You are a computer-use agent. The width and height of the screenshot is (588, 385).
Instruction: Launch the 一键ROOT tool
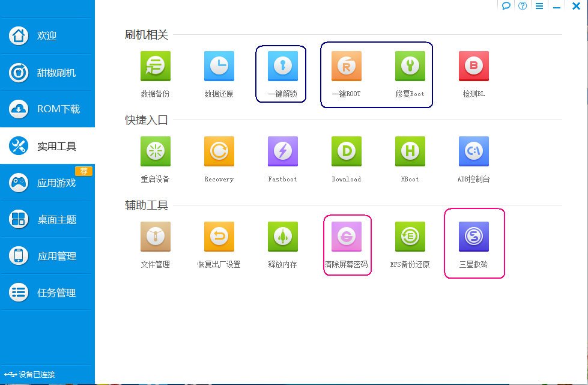347,66
